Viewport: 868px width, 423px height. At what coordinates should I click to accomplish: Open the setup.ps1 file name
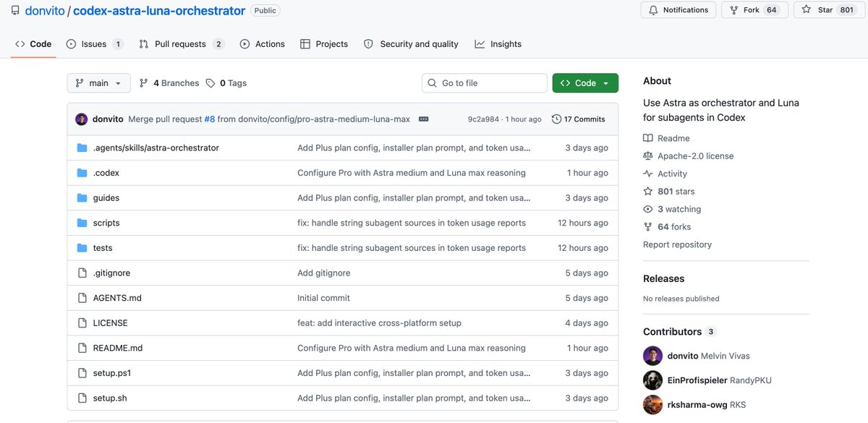112,373
